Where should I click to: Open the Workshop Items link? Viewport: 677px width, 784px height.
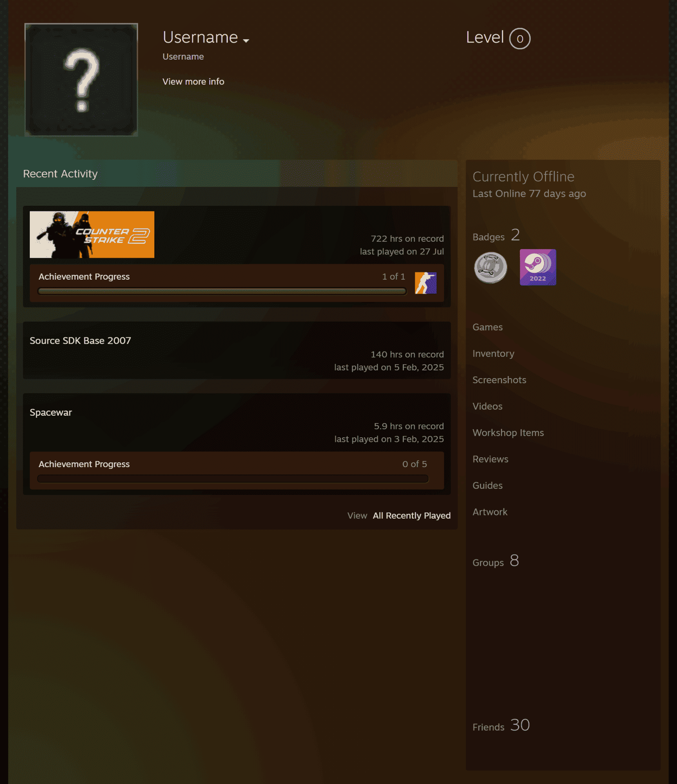[508, 433]
